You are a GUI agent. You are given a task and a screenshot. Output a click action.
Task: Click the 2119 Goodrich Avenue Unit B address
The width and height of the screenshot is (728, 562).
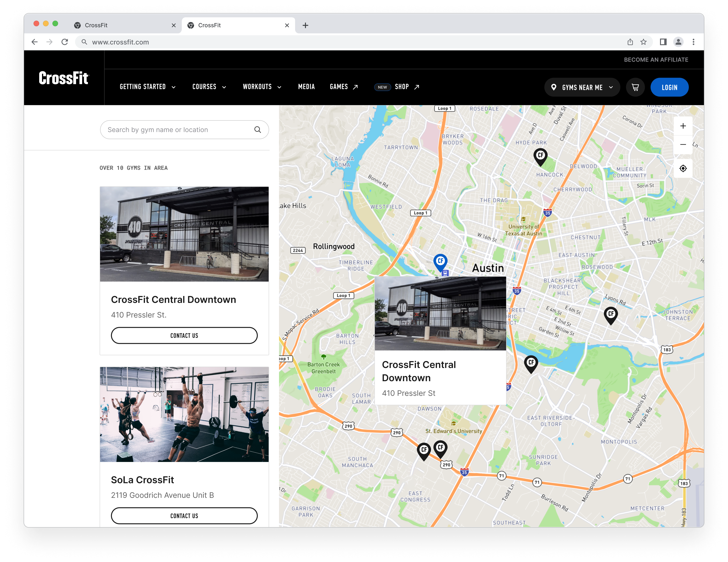pos(162,495)
